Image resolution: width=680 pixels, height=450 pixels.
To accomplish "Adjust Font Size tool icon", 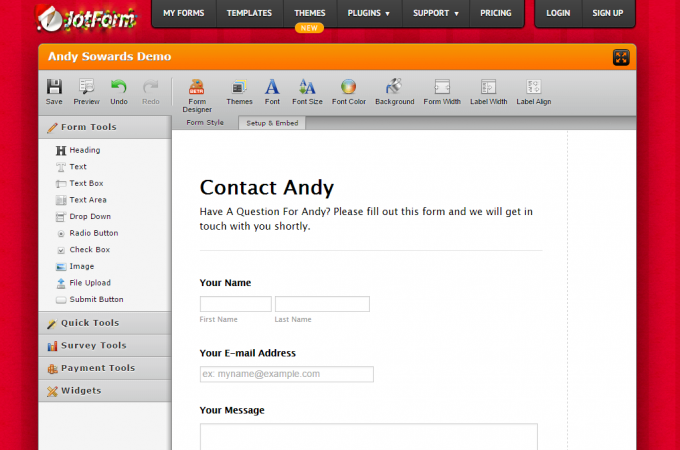I will coord(307,87).
